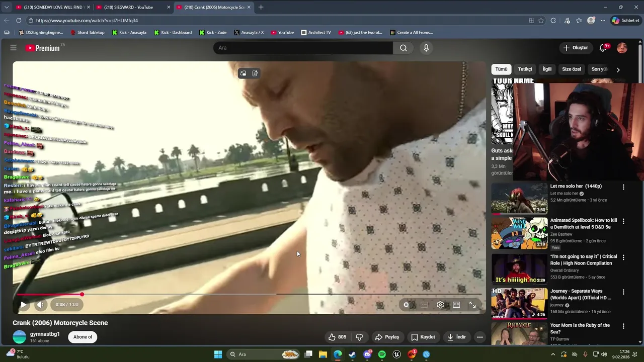Reload the page
Image resolution: width=644 pixels, height=362 pixels.
click(19, 21)
